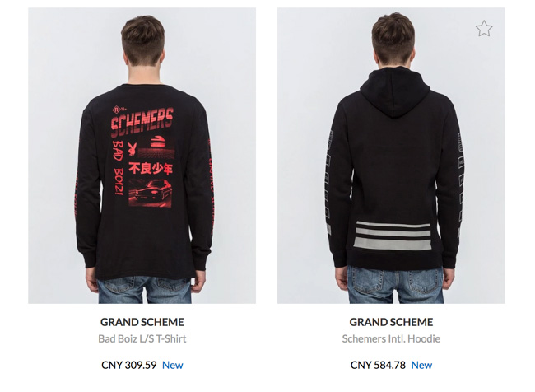Screen dimensions: 535x392
Task: Select GRAND SCHEME brand above the T-Shirt
Action: coord(142,322)
